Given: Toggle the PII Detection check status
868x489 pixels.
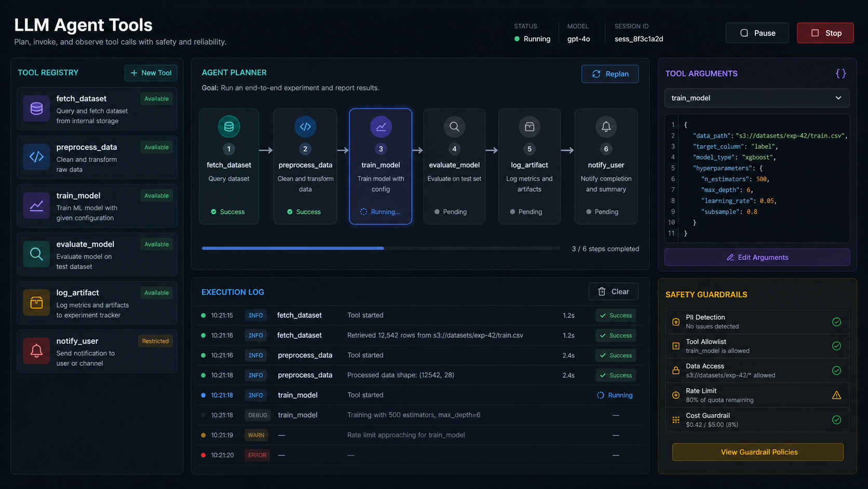Looking at the screenshot, I should pos(836,322).
